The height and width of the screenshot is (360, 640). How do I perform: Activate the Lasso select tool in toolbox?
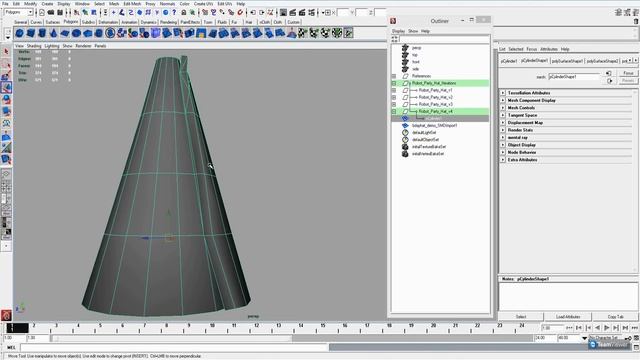[6, 64]
